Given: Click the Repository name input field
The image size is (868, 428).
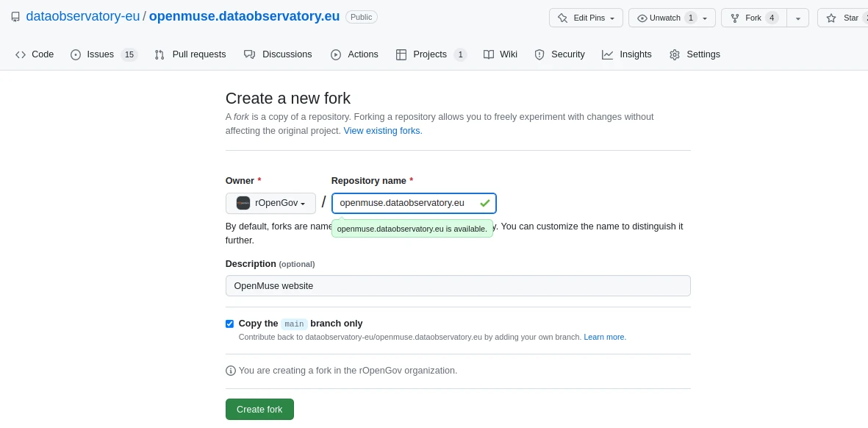Looking at the screenshot, I should 406,203.
